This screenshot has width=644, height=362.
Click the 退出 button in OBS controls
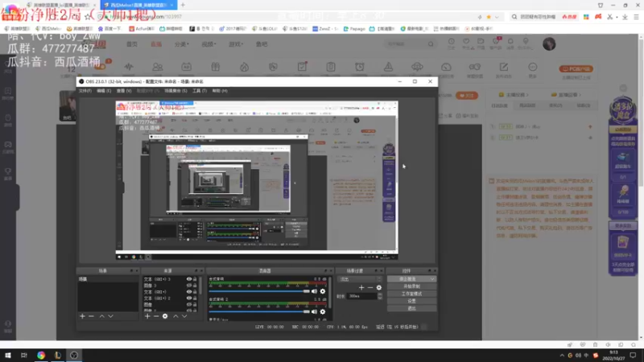pyautogui.click(x=411, y=308)
